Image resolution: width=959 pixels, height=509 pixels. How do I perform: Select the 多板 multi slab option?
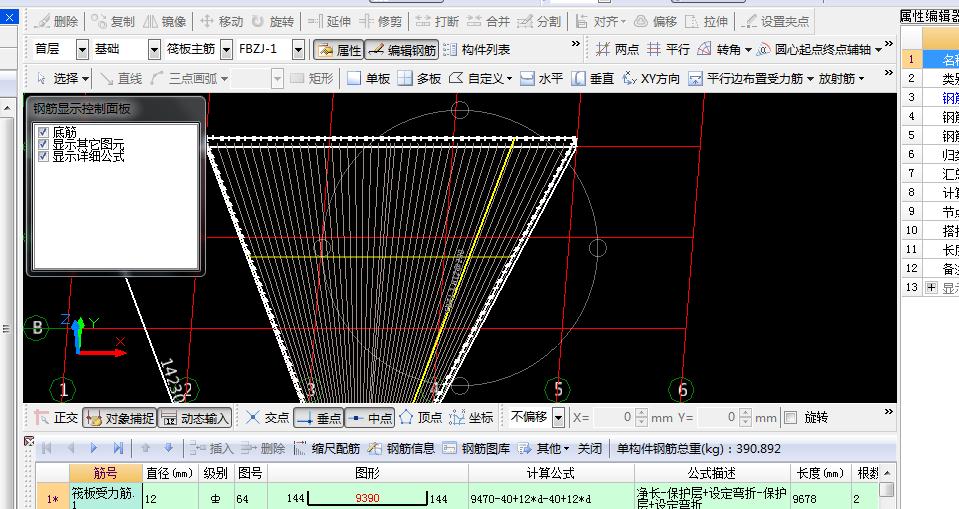[x=419, y=78]
